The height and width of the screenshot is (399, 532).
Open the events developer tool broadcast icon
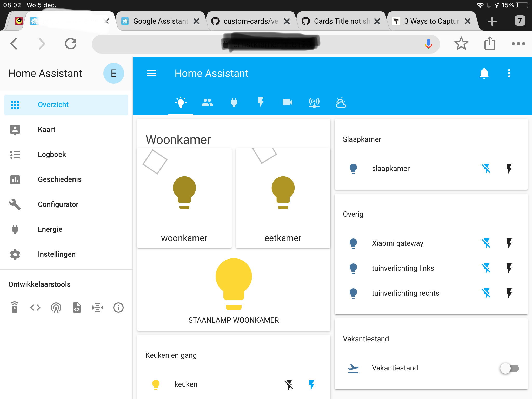56,308
